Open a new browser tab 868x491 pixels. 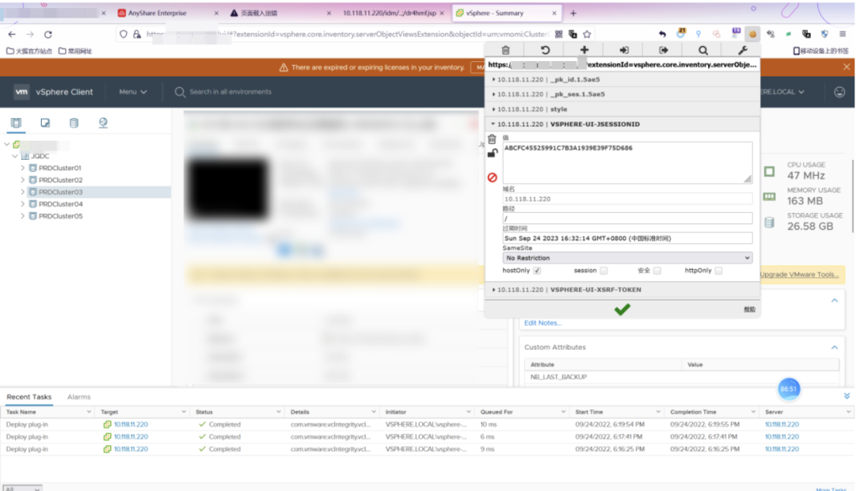pyautogui.click(x=573, y=13)
